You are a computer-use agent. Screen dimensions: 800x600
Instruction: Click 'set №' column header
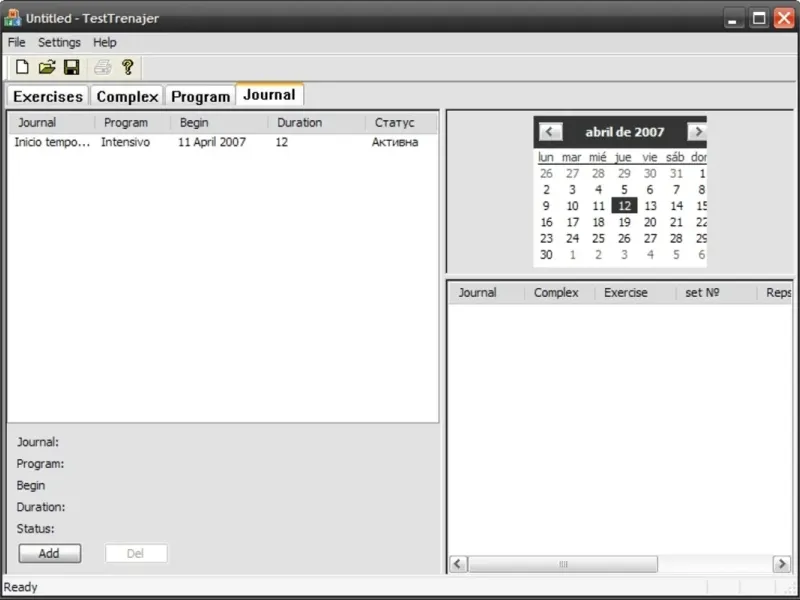[x=716, y=293]
